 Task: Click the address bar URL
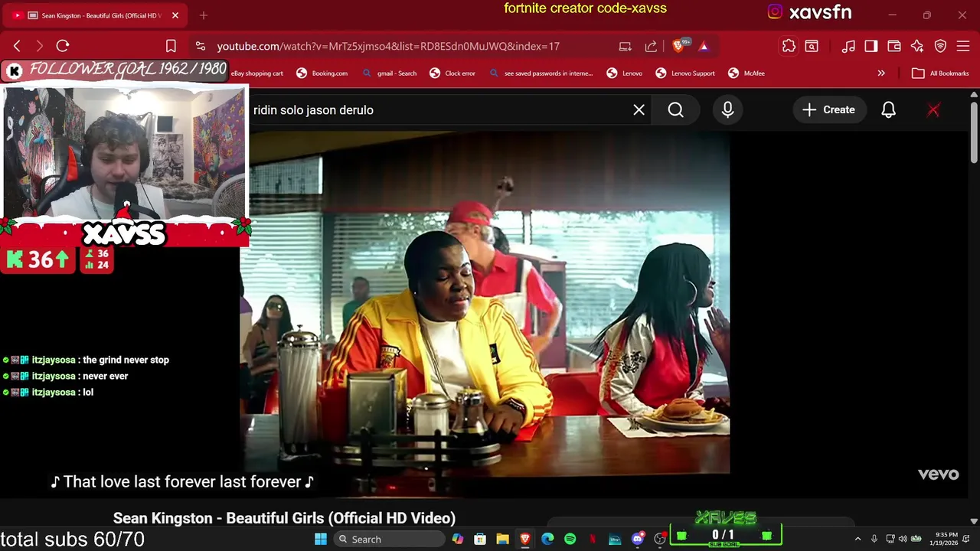click(x=388, y=46)
